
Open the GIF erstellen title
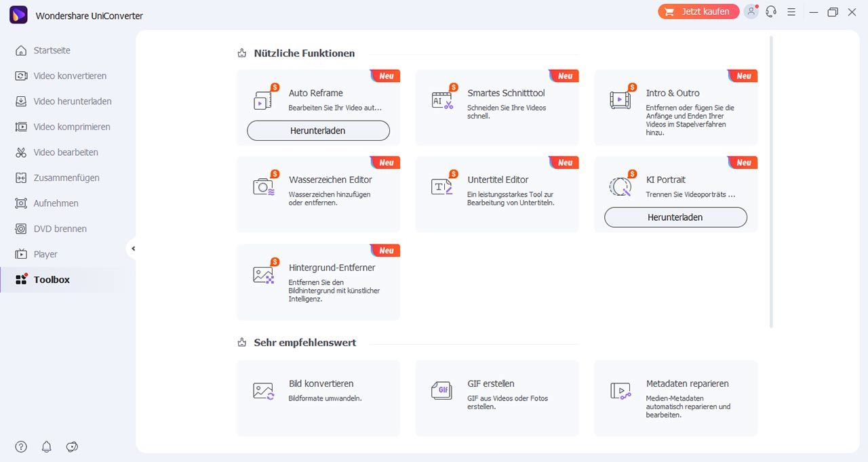[x=491, y=383]
